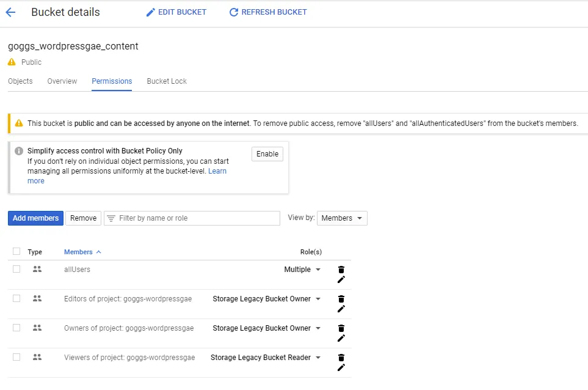This screenshot has height=390, width=588.
Task: Check the checkbox for allUsers row
Action: (x=16, y=268)
